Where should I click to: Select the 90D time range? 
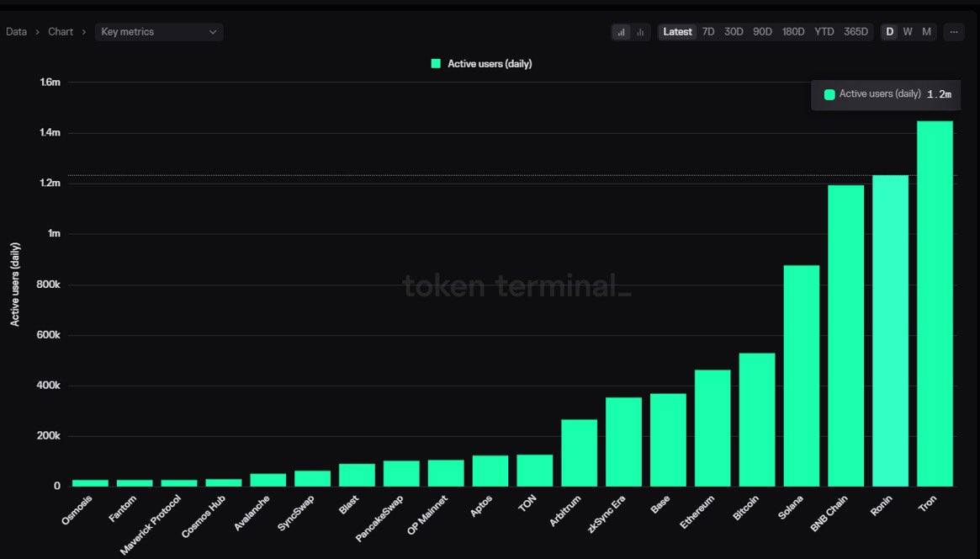tap(762, 32)
